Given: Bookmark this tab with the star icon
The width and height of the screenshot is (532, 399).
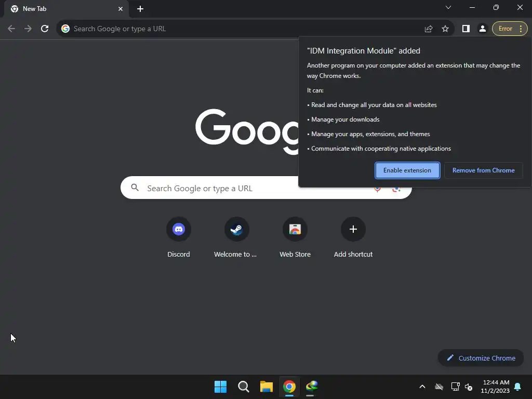Looking at the screenshot, I should 445,29.
